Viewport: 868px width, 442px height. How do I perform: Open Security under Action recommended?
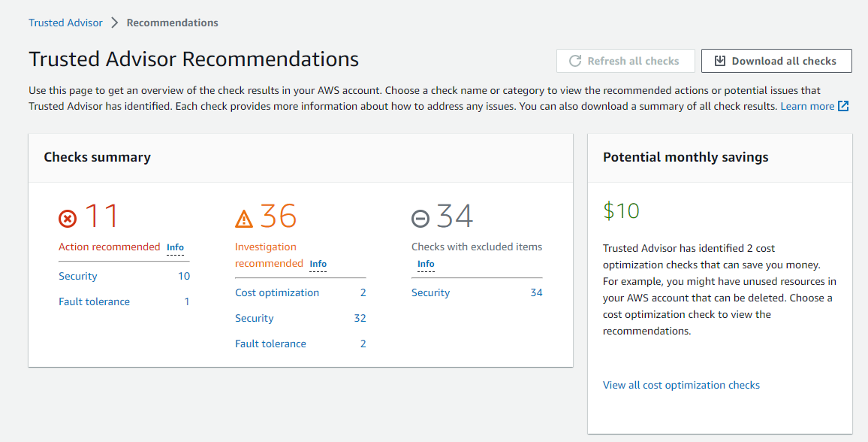coord(78,276)
